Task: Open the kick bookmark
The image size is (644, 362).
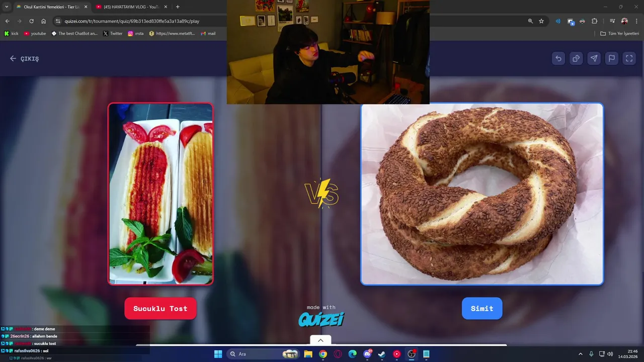Action: (x=11, y=34)
